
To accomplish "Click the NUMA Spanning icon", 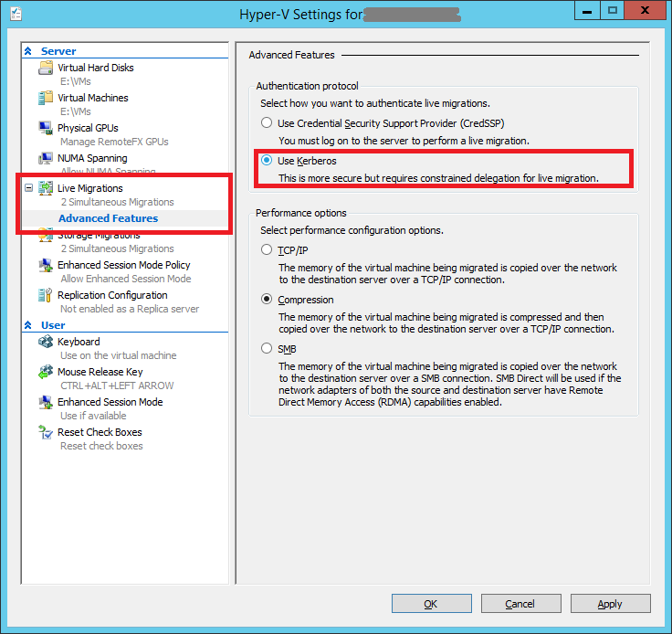I will click(x=46, y=158).
